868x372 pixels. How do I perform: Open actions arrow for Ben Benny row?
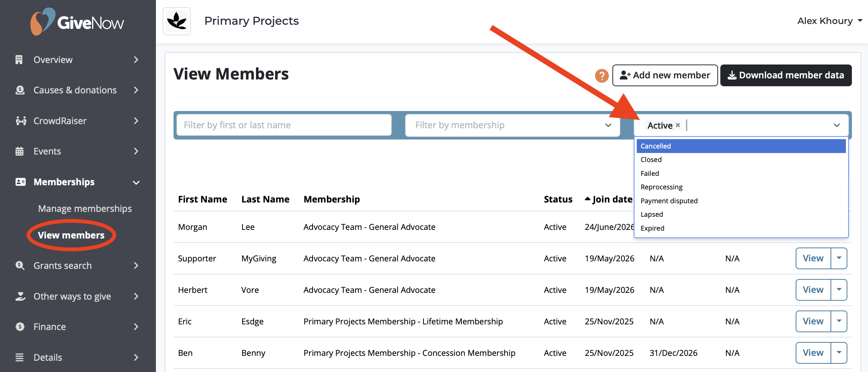point(839,352)
